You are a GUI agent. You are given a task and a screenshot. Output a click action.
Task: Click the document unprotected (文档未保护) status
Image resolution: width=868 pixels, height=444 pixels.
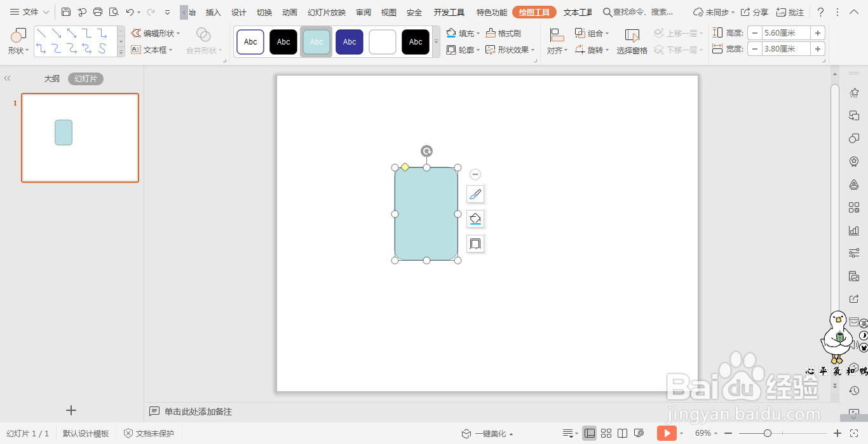[x=149, y=433]
